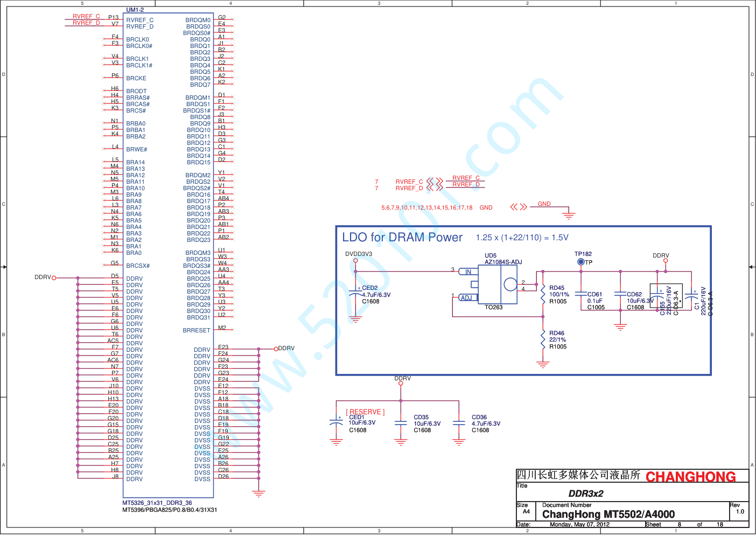Screen dimensions: 756x535
Task: Click the "0.1uF" capacitor value
Action: coord(595,301)
